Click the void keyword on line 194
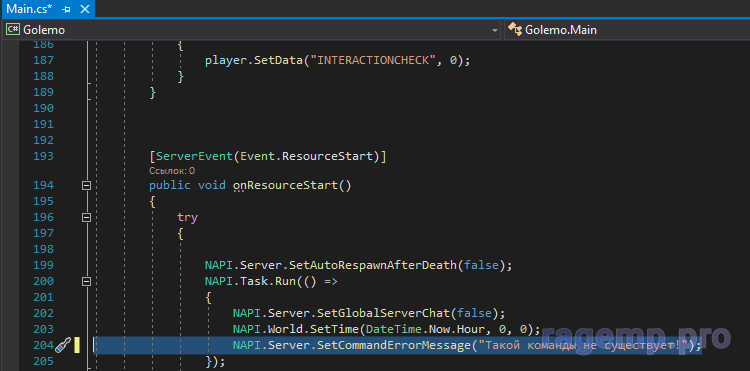The width and height of the screenshot is (750, 371). pyautogui.click(x=212, y=185)
